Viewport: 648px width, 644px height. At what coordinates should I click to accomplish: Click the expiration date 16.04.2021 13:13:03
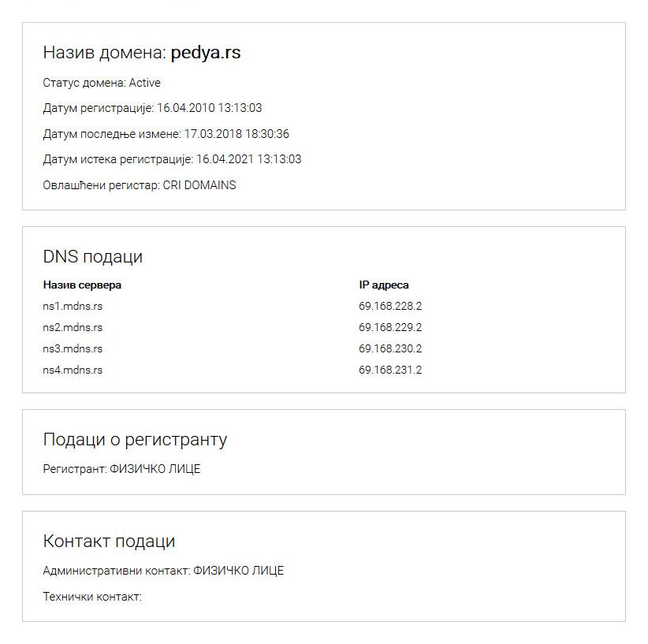tap(248, 159)
